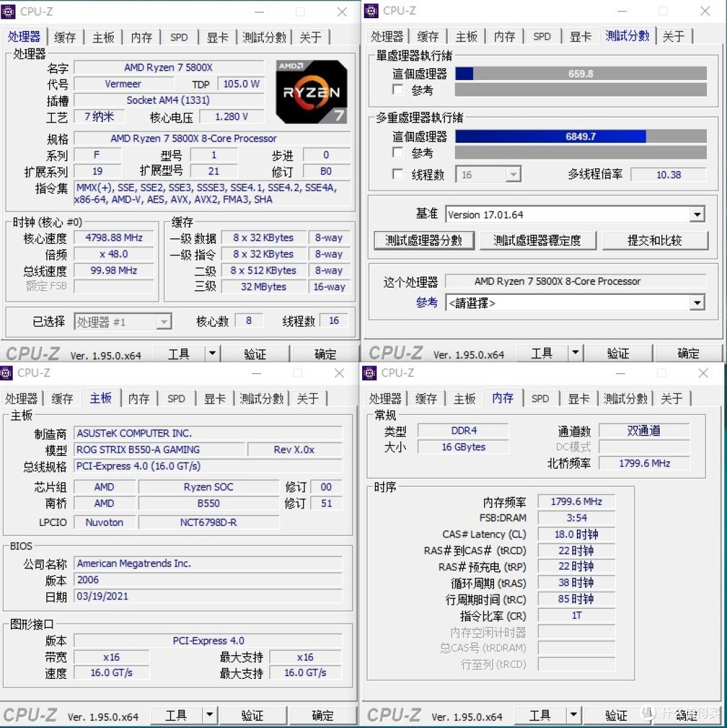
Task: Click the CPU-Z title icon of benchmark window
Action: 371,10
